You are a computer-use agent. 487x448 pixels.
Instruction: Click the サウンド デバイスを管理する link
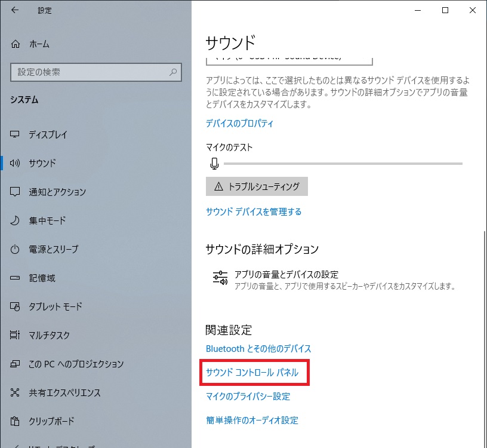pos(254,211)
